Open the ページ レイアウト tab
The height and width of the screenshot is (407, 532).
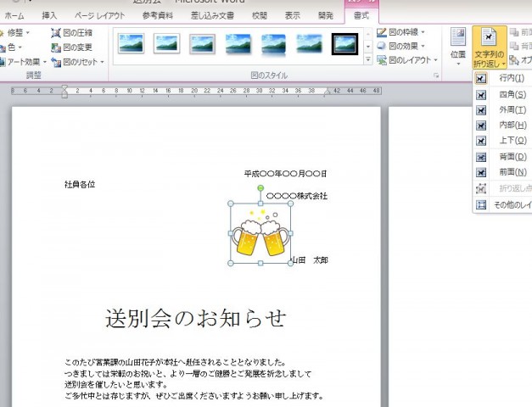click(98, 15)
